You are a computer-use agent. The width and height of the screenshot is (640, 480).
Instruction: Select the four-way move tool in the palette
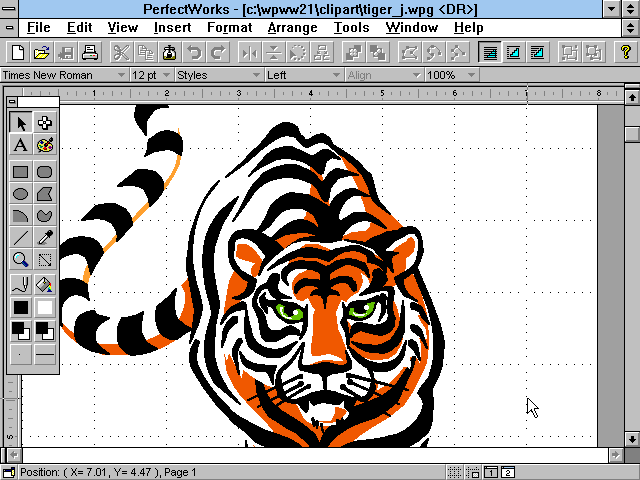click(x=44, y=122)
